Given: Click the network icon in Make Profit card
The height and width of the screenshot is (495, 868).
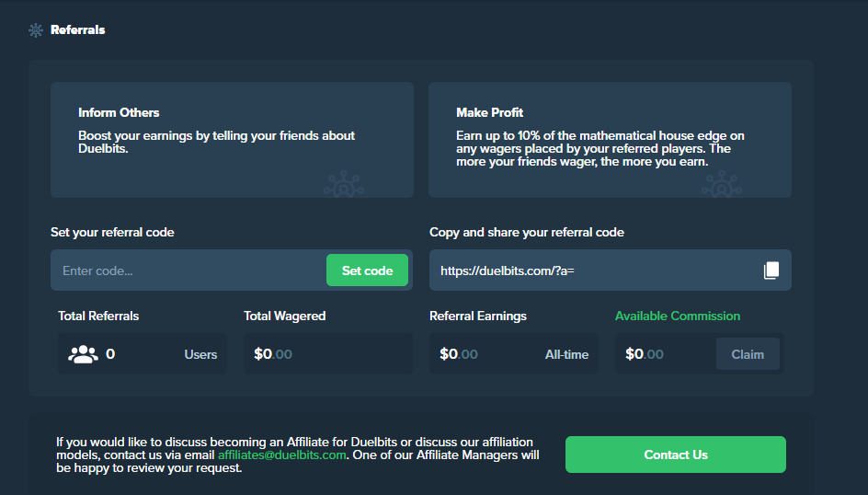Looking at the screenshot, I should [x=721, y=183].
